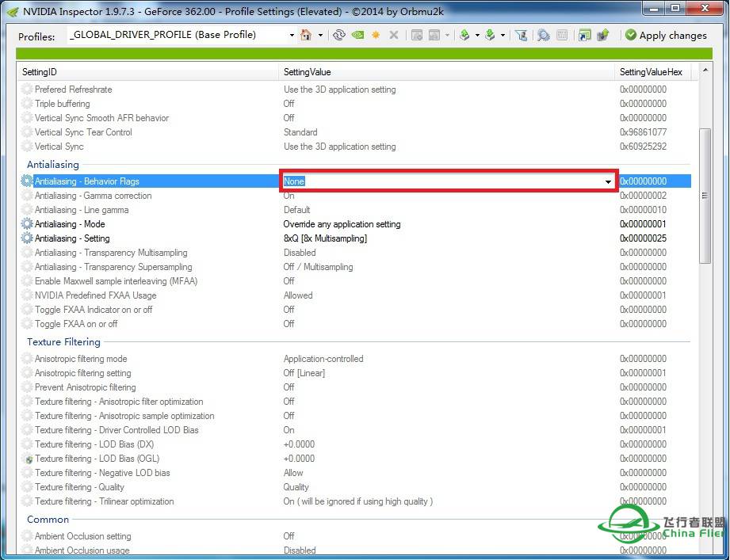The width and height of the screenshot is (730, 560).
Task: Open the arrow menu next to export icon
Action: click(477, 35)
